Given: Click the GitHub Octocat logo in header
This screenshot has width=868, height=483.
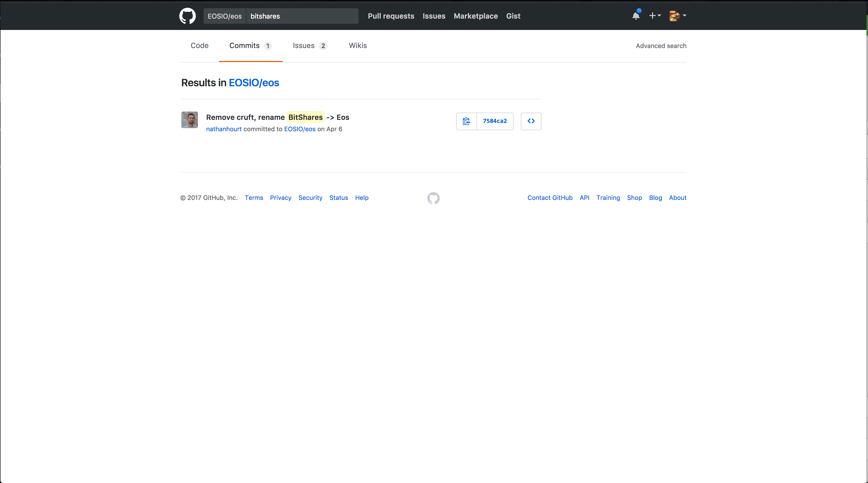Looking at the screenshot, I should point(187,16).
